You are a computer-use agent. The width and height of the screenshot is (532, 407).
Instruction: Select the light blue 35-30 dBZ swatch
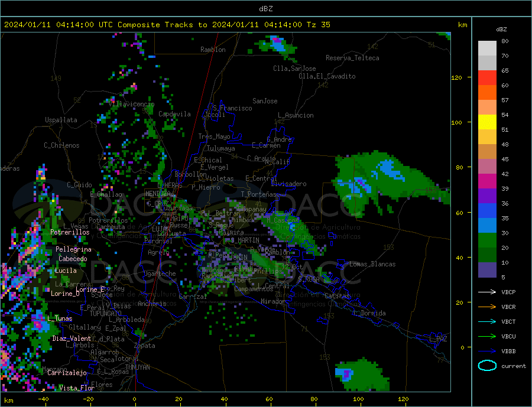point(487,226)
